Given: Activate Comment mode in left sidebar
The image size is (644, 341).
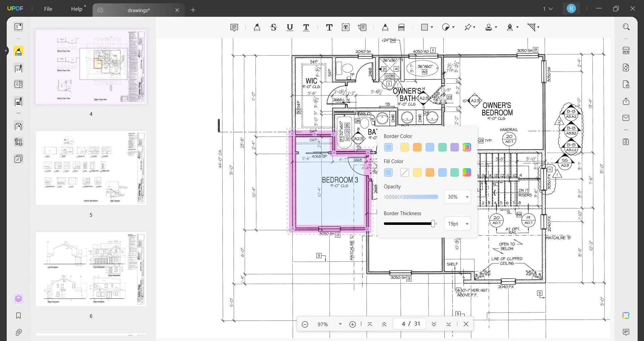Looking at the screenshot, I should click(x=18, y=51).
